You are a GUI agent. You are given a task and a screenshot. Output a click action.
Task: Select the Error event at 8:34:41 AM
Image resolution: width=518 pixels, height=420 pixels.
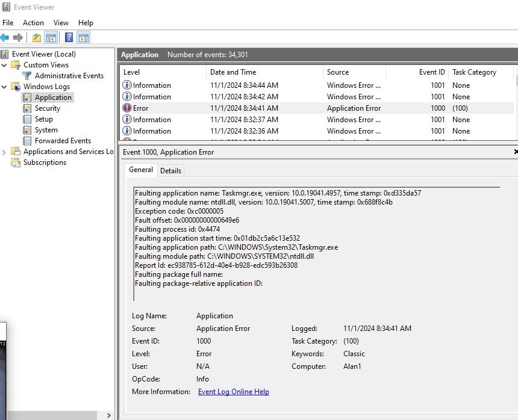(x=317, y=108)
